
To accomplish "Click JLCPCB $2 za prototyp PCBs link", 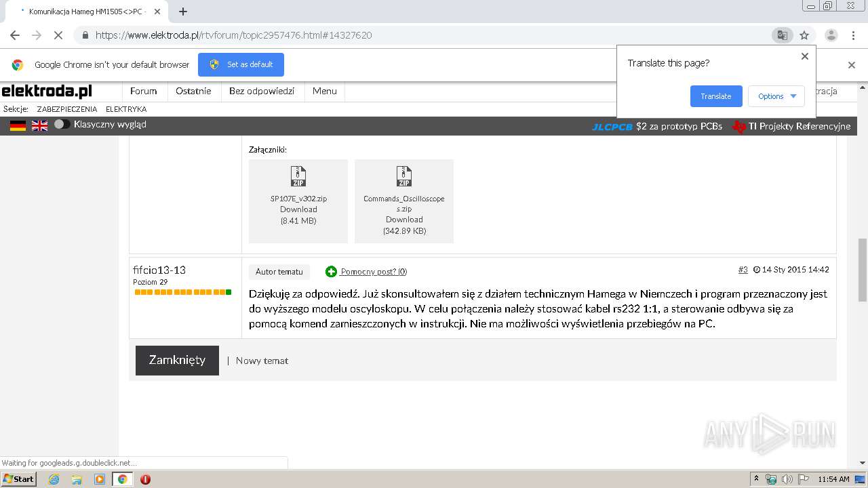I will click(x=656, y=126).
